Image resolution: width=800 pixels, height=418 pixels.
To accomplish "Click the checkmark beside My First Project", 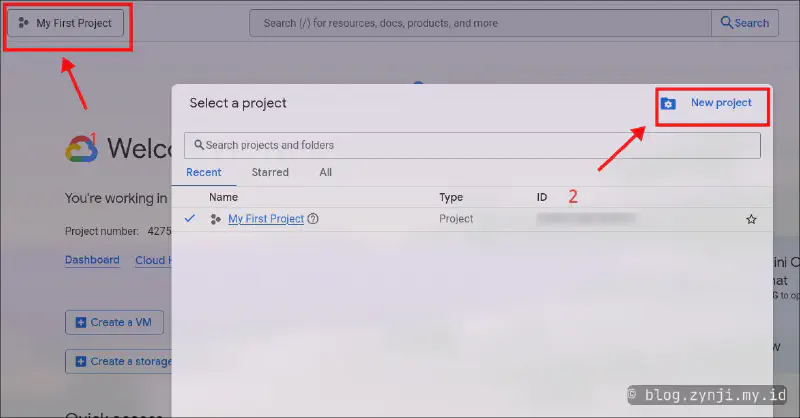I will pyautogui.click(x=190, y=218).
